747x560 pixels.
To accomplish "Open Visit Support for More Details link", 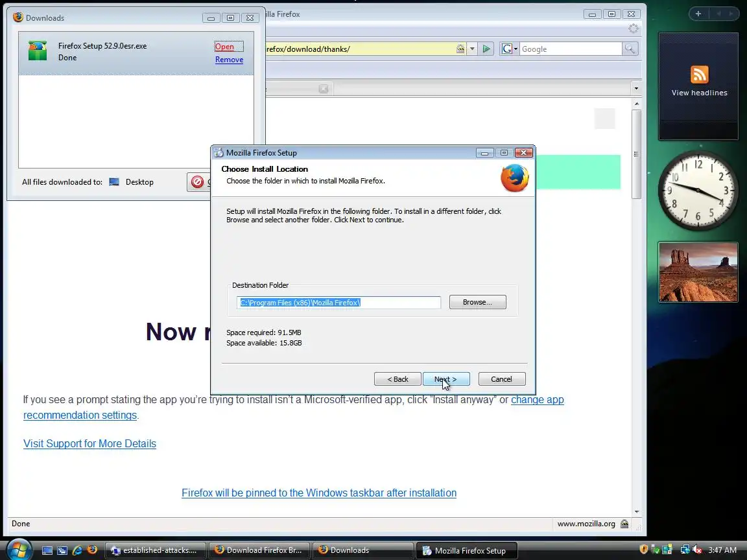I will (x=89, y=443).
